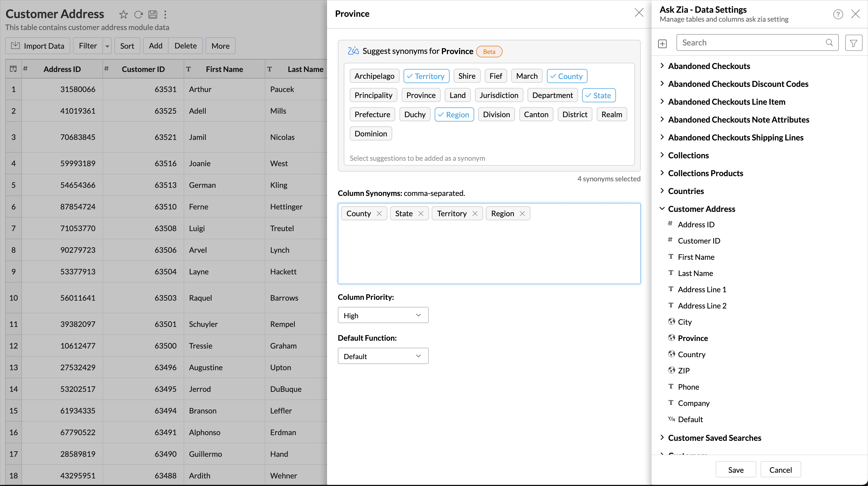The image size is (868, 486).
Task: Collapse the Customer Address tree node
Action: (x=662, y=209)
